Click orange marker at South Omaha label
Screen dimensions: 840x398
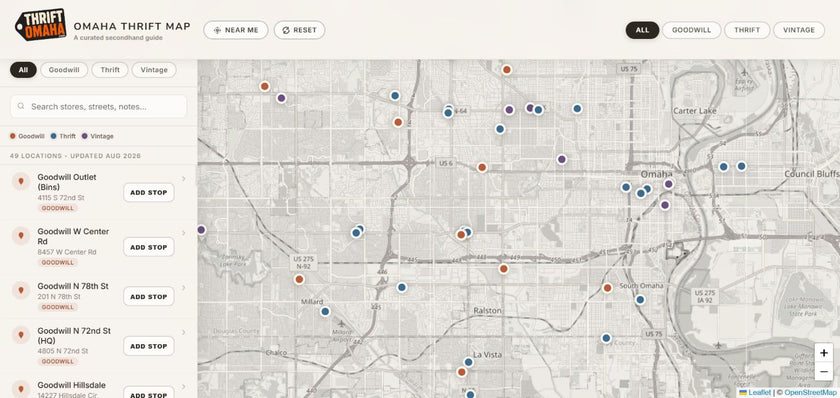(607, 288)
